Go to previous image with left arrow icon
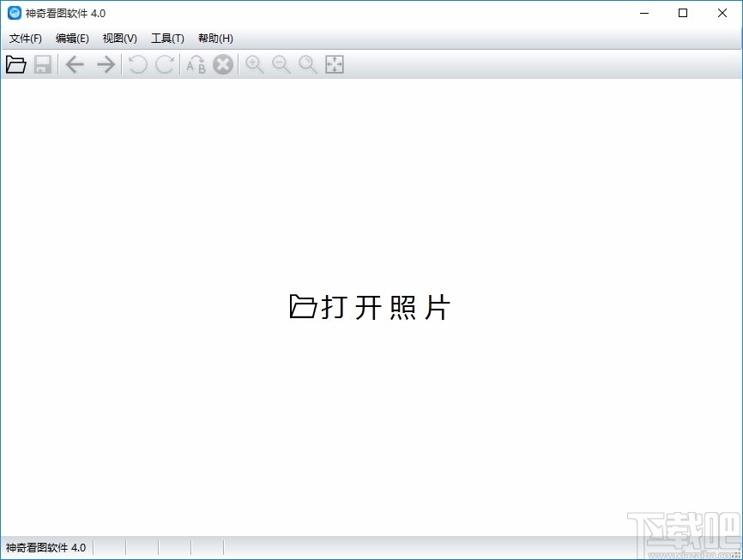Image resolution: width=743 pixels, height=560 pixels. click(75, 64)
